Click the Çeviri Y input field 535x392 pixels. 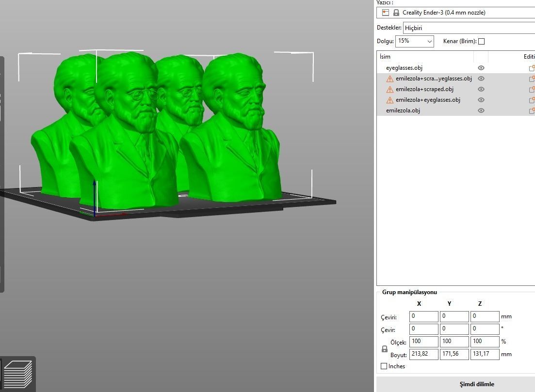tap(454, 316)
